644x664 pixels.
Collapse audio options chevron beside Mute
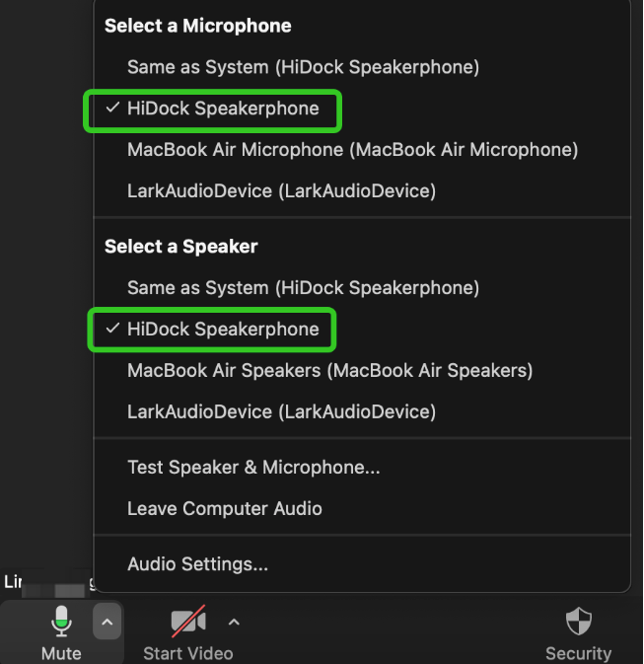coord(107,622)
